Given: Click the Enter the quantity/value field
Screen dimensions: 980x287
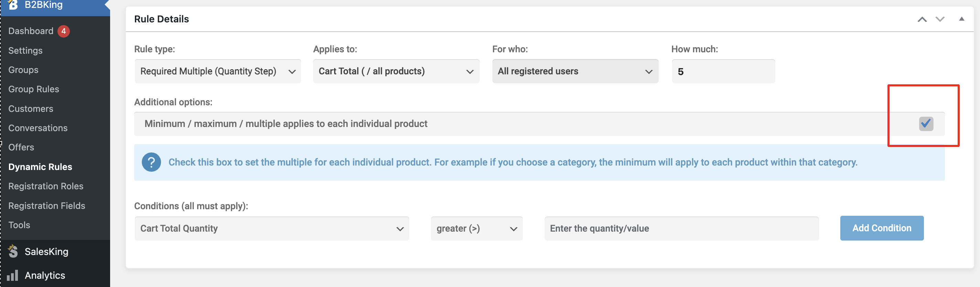Looking at the screenshot, I should point(681,228).
